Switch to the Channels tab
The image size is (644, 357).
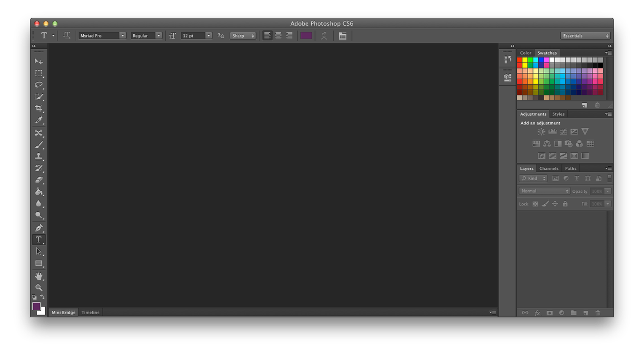click(x=549, y=168)
